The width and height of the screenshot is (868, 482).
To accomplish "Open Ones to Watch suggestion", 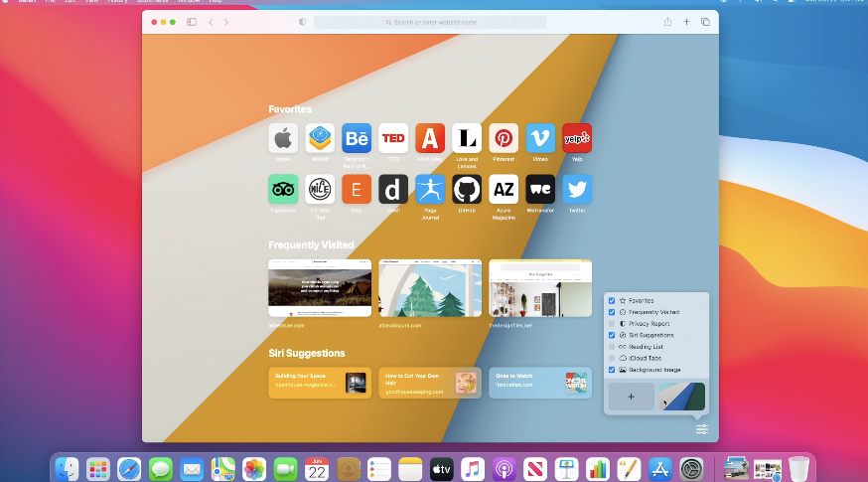I will 540,383.
